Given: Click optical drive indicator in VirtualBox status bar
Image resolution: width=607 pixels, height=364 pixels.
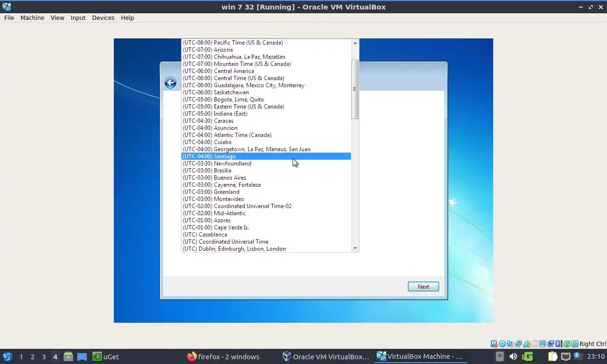Looking at the screenshot, I should point(502,344).
